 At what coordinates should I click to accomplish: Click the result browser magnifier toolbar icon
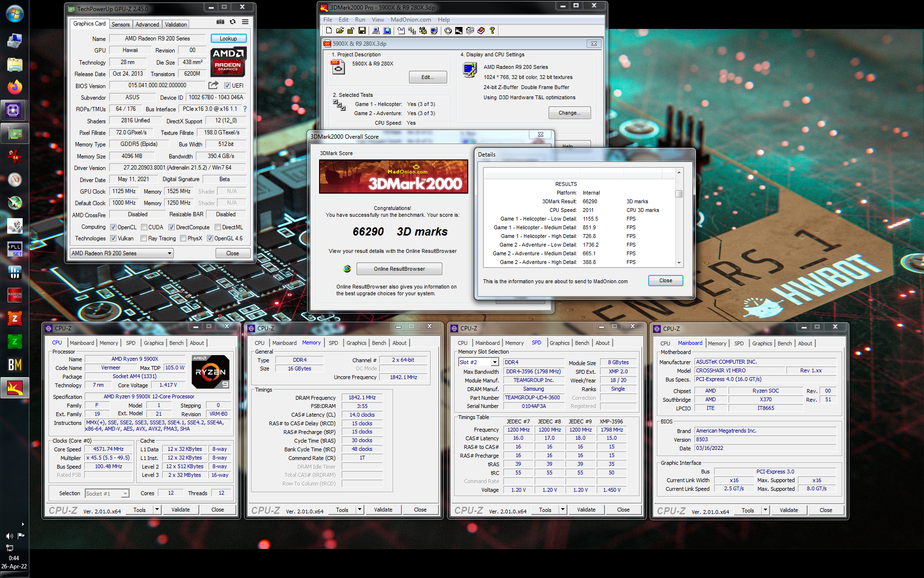pos(387,31)
